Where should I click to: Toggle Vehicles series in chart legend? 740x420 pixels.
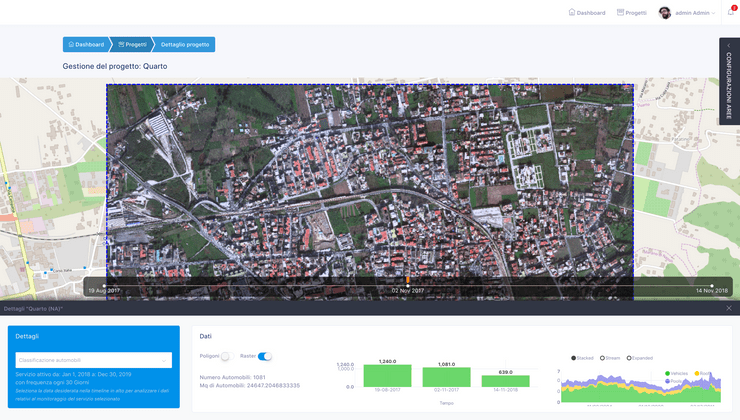point(676,373)
